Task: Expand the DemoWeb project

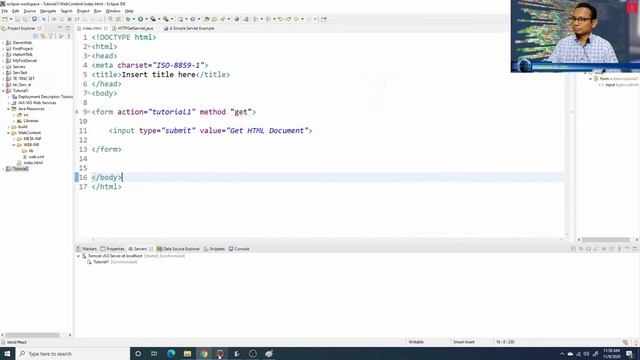Action: pos(3,42)
